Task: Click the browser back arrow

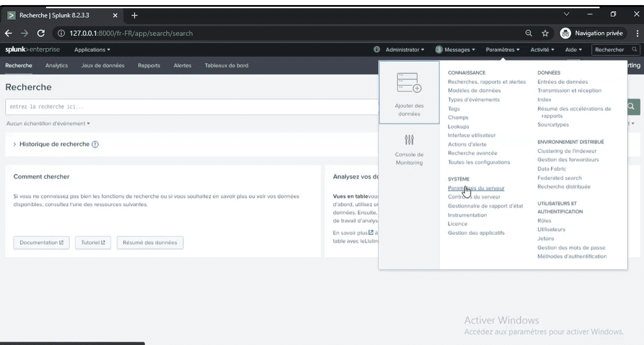Action: click(8, 33)
